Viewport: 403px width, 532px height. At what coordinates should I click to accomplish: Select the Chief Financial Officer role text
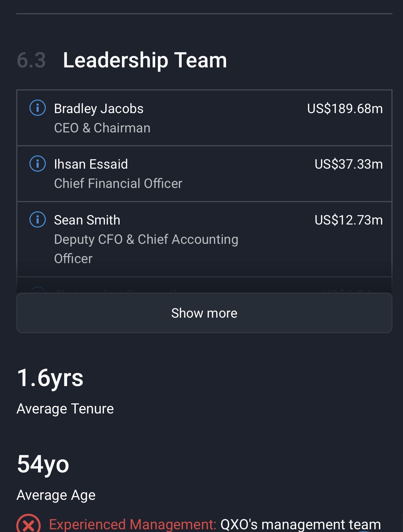point(118,184)
